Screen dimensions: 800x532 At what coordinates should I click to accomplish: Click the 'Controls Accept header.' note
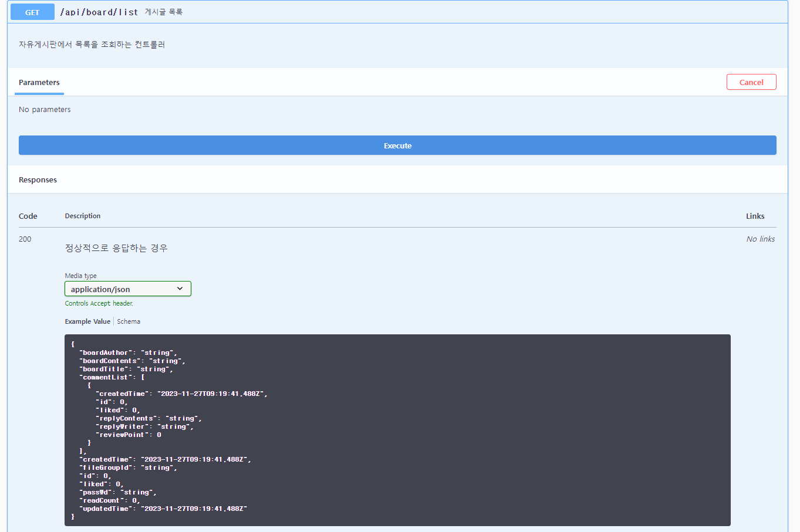coord(99,304)
